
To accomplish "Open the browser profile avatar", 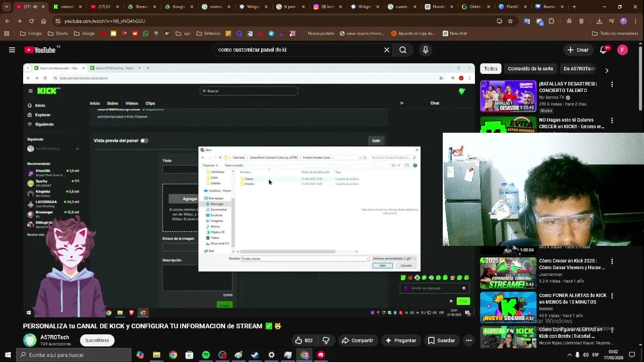I will click(623, 21).
